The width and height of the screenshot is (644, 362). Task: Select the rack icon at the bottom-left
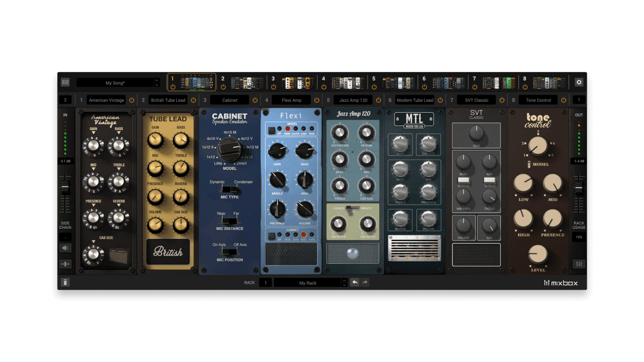click(x=65, y=282)
